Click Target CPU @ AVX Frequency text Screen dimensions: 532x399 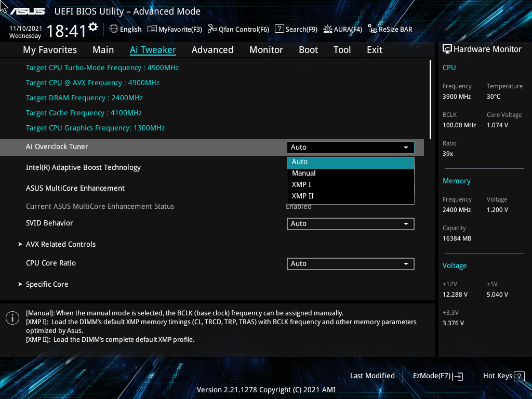pos(92,83)
